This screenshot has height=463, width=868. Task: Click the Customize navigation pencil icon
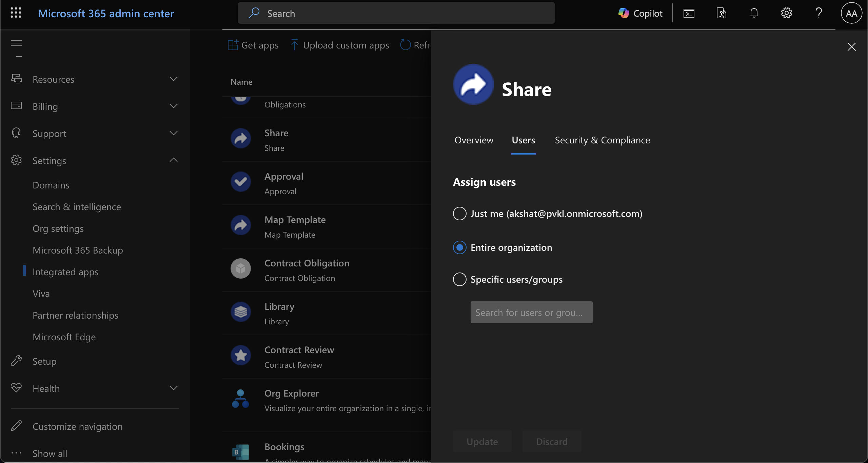point(16,426)
